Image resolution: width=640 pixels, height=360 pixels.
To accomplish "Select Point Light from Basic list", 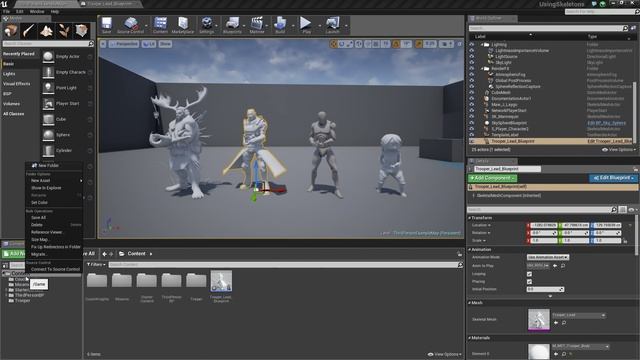I will [67, 88].
